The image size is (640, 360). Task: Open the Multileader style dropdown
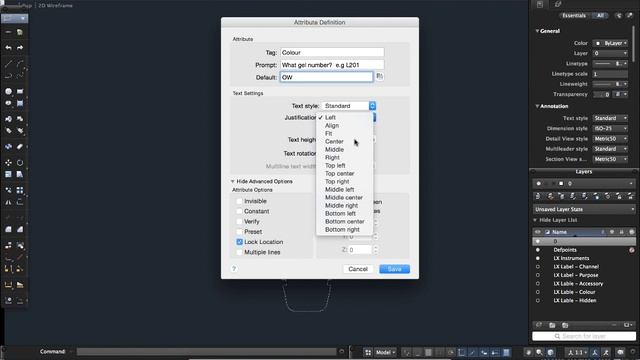(x=610, y=149)
